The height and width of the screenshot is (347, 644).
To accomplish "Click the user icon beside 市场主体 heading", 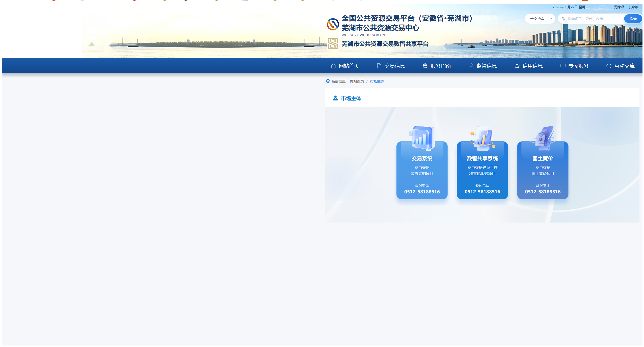I will [335, 98].
